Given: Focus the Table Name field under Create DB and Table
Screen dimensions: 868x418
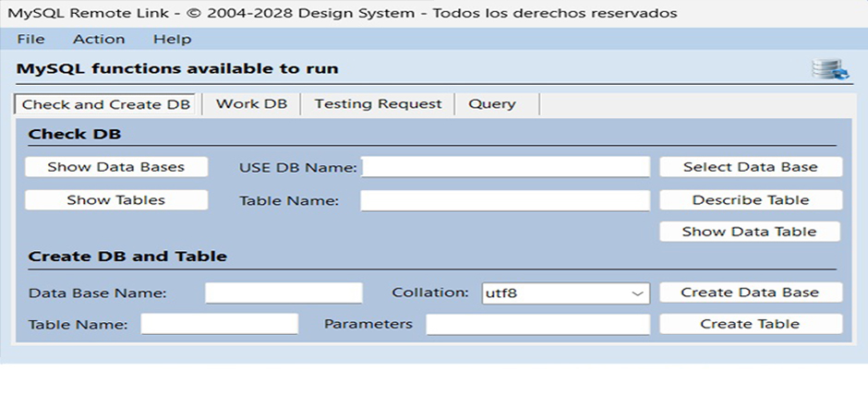Looking at the screenshot, I should pyautogui.click(x=220, y=324).
